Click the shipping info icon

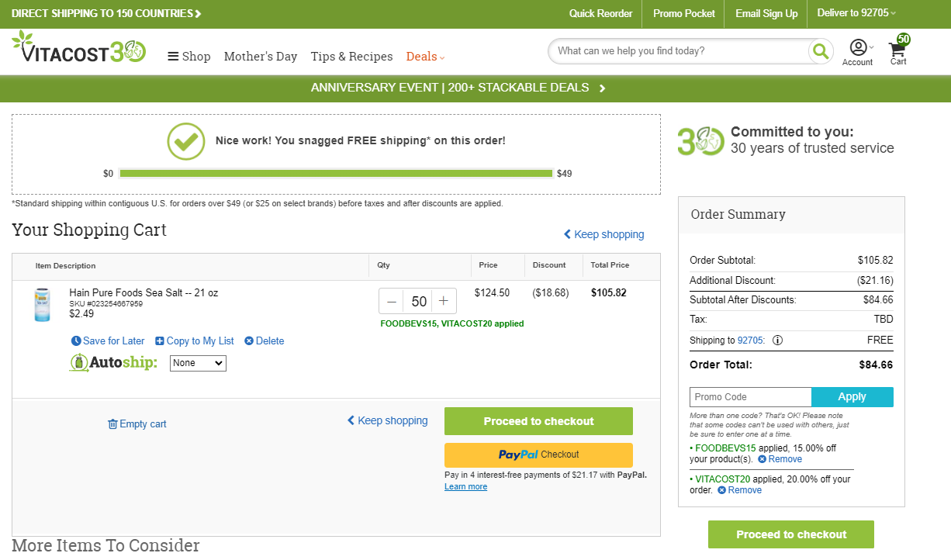(777, 340)
